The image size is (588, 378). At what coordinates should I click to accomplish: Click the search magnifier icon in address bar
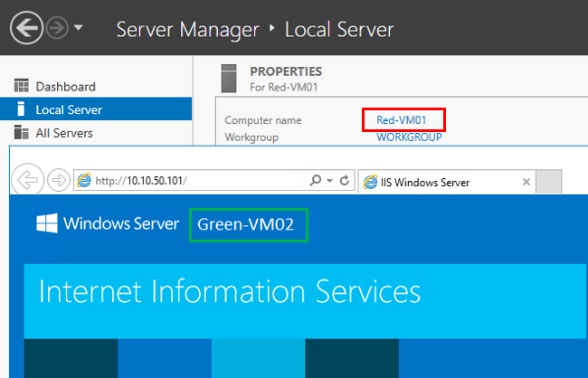(x=313, y=181)
